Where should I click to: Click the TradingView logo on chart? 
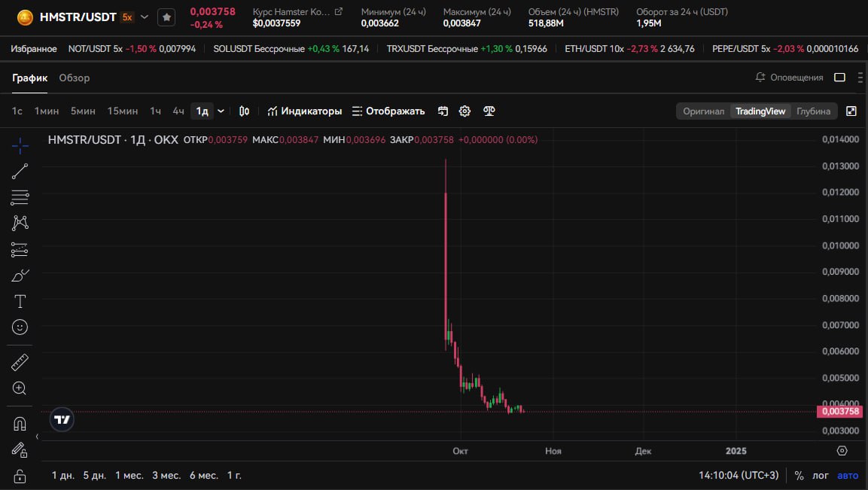point(62,420)
